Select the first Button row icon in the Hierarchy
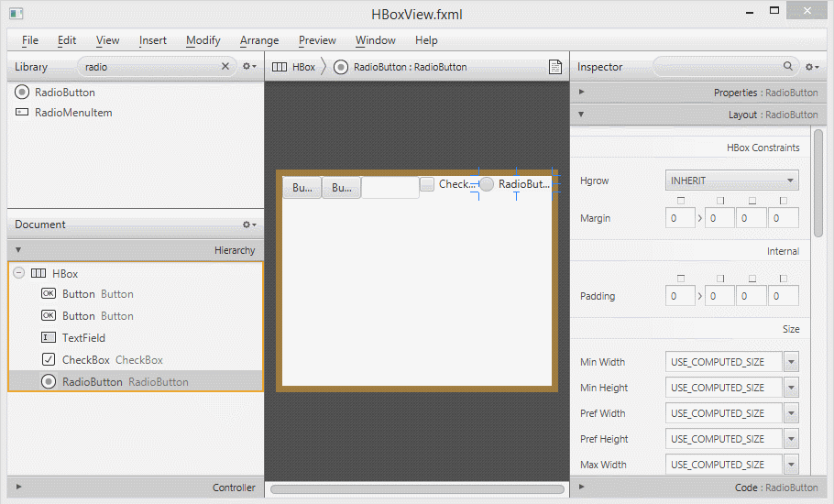The width and height of the screenshot is (834, 504). [x=49, y=293]
